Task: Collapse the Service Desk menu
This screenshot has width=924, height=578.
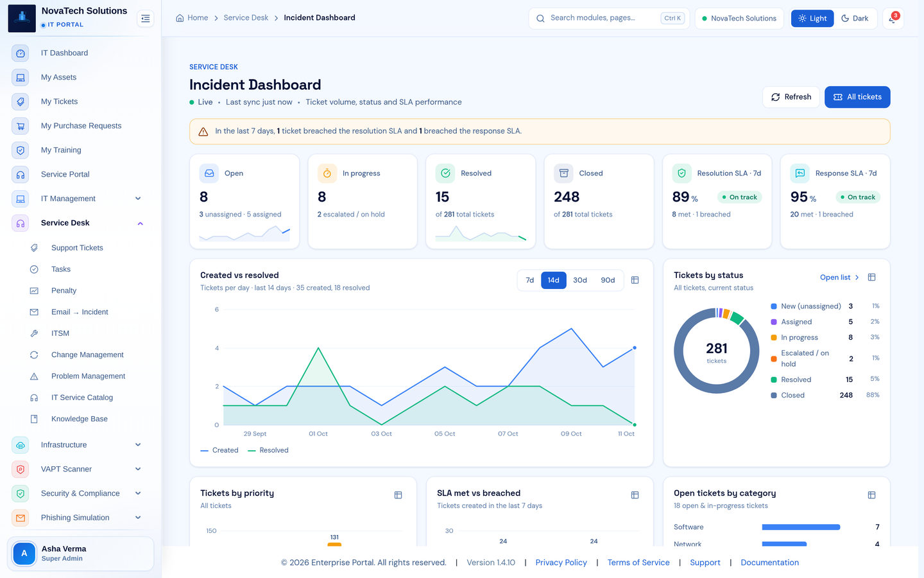Action: (x=140, y=223)
